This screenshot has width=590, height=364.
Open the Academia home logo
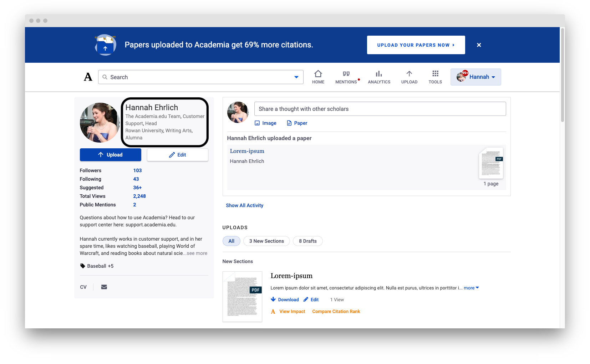(x=88, y=77)
